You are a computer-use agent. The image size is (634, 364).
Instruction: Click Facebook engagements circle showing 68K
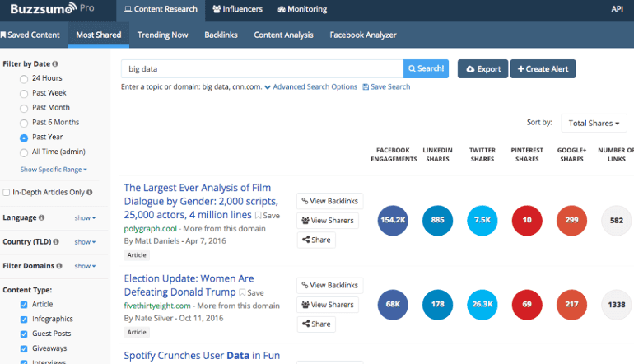(x=393, y=305)
